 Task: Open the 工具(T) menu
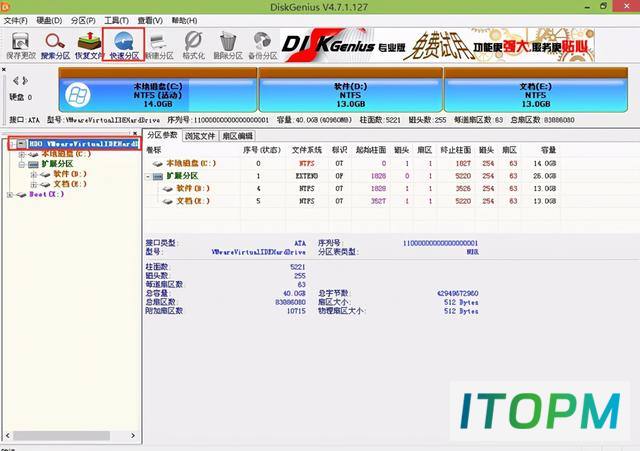(117, 20)
